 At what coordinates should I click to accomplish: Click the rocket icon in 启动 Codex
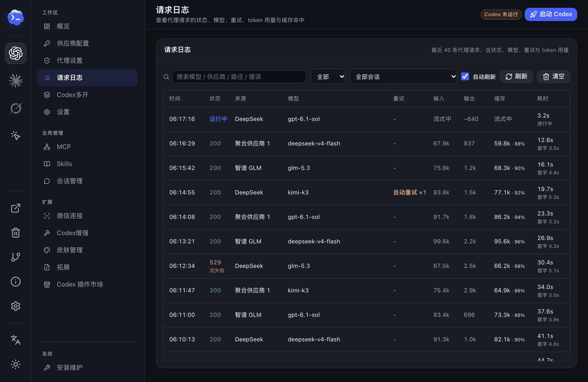point(533,14)
